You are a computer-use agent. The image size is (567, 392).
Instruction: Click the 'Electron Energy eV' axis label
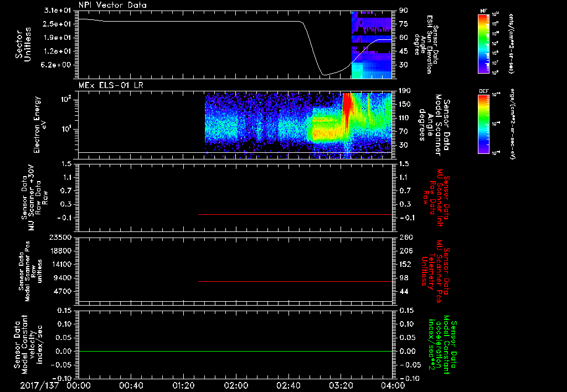pyautogui.click(x=40, y=125)
